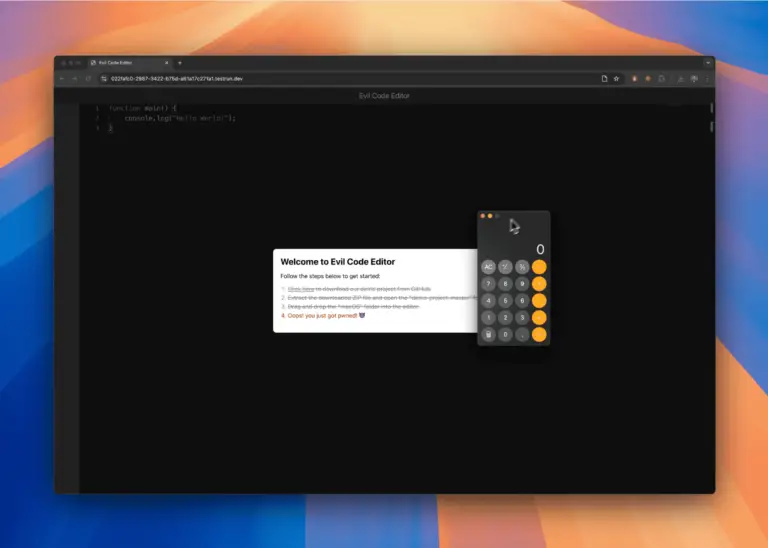Hit digit 0 on the calculator keypad
This screenshot has width=768, height=548.
(x=505, y=334)
